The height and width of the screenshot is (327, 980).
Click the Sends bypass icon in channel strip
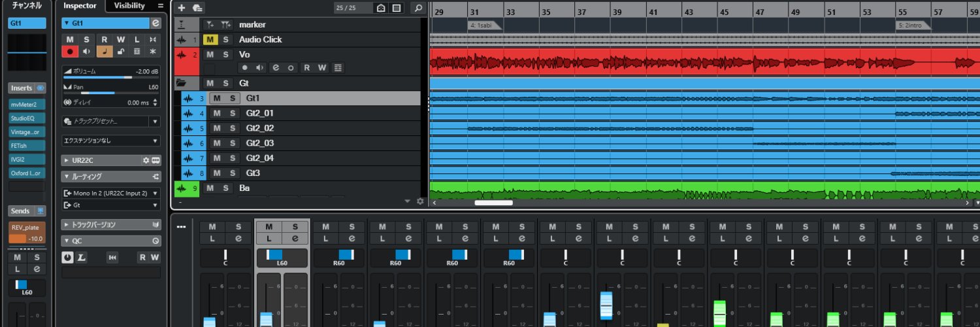pyautogui.click(x=41, y=211)
